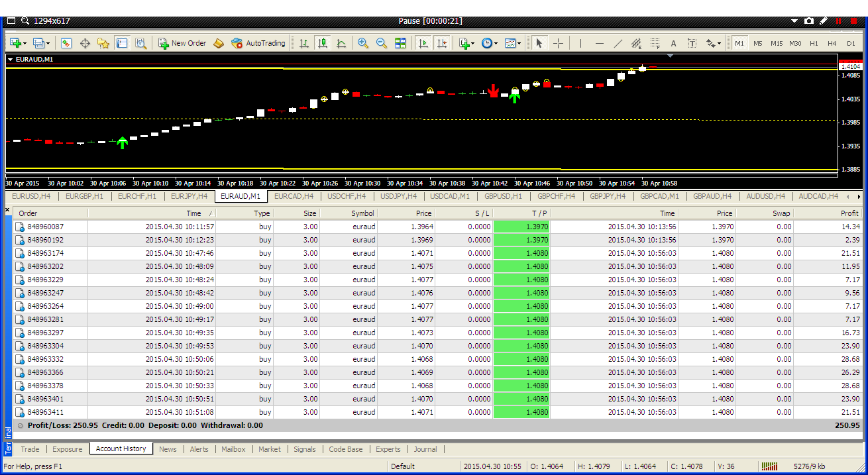Click the EURAUD,M1 chart title triangle

tap(10, 60)
